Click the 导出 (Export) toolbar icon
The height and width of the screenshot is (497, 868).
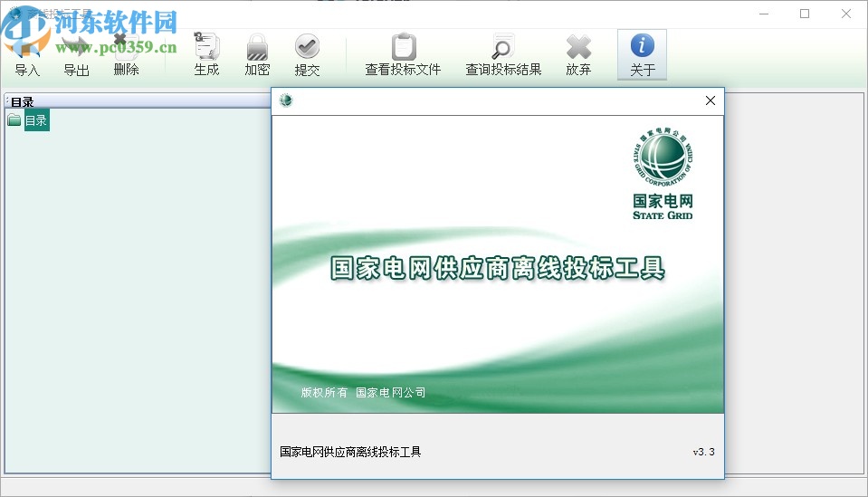(x=76, y=54)
